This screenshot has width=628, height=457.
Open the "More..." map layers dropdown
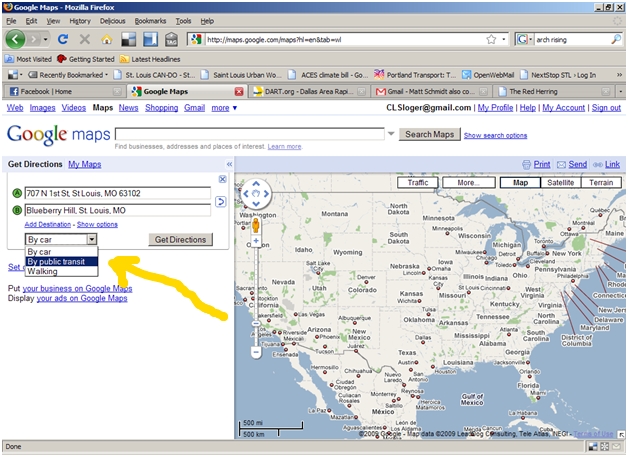(468, 183)
